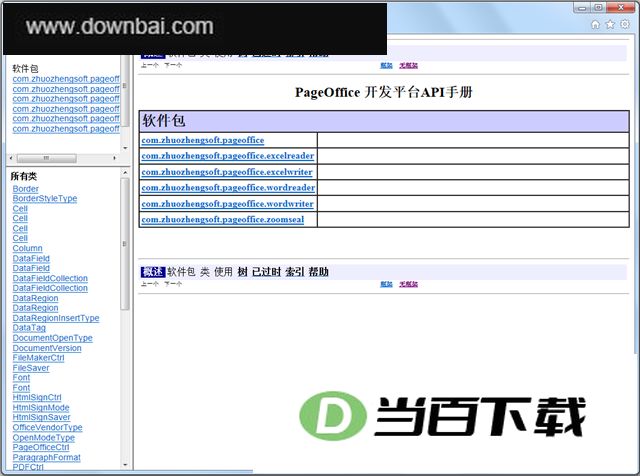The height and width of the screenshot is (476, 640).
Task: Open the DataTag class link
Action: 29,328
